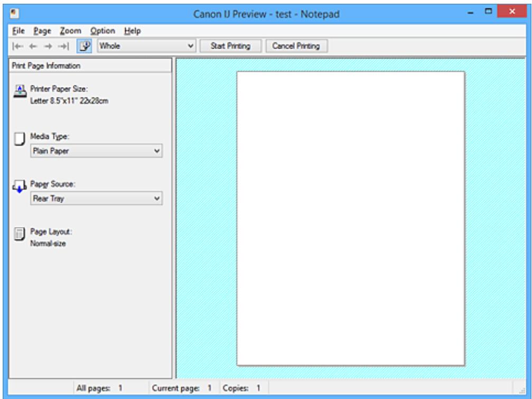Click the Letter 8.5"x11" 22x28cm text
This screenshot has width=532, height=399.
[x=69, y=101]
